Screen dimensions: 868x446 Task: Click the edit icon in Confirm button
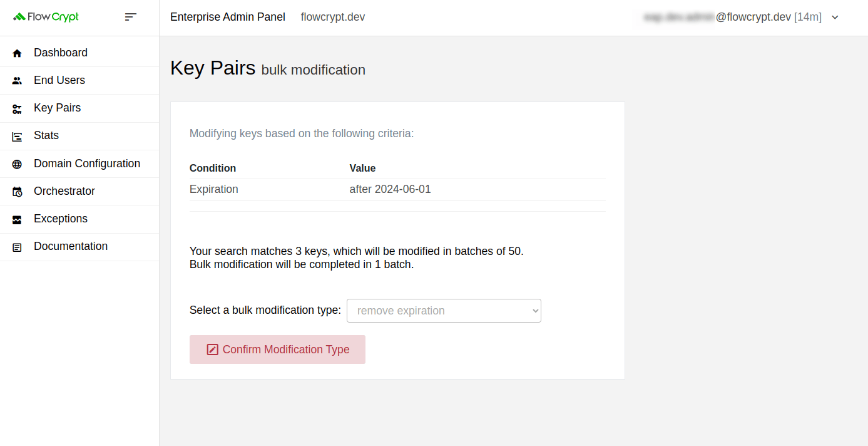coord(212,350)
